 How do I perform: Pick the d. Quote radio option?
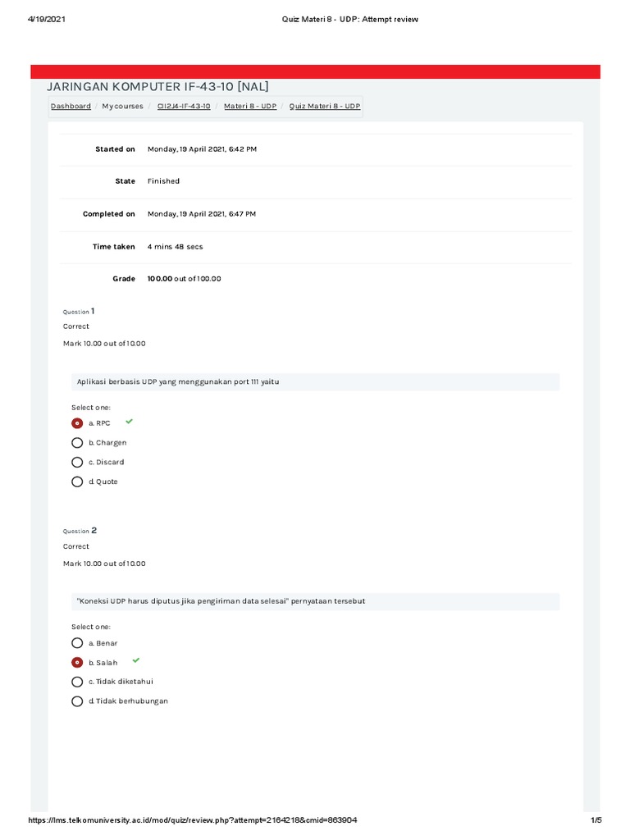click(x=77, y=482)
